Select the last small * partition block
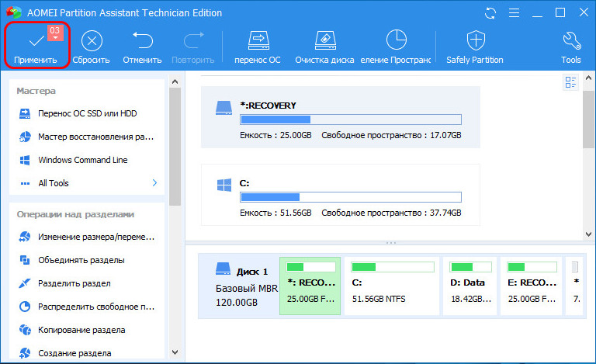This screenshot has width=596, height=364. pos(575,286)
